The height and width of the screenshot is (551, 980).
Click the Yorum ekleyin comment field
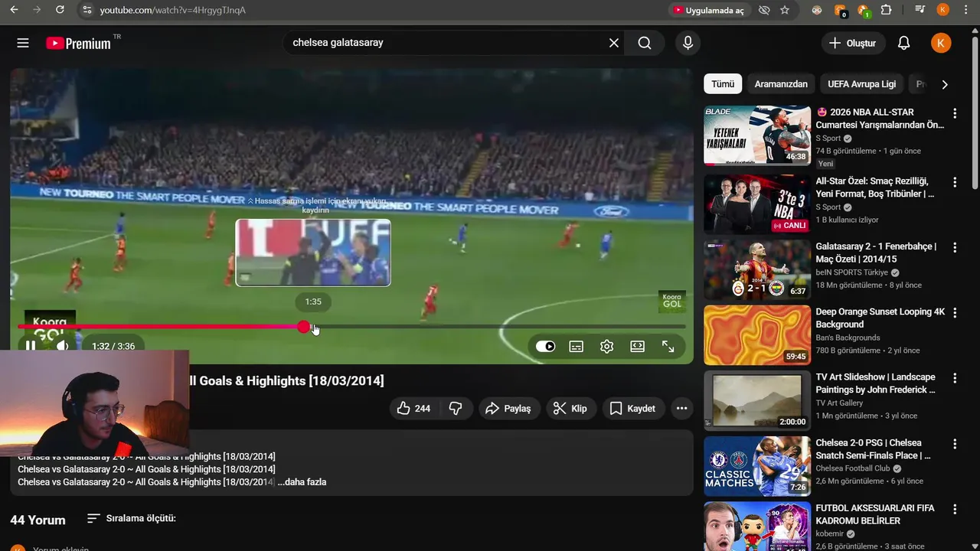point(61,548)
